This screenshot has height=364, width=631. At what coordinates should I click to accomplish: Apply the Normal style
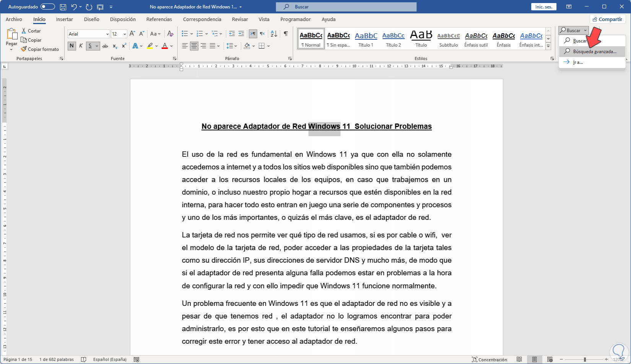click(x=311, y=39)
